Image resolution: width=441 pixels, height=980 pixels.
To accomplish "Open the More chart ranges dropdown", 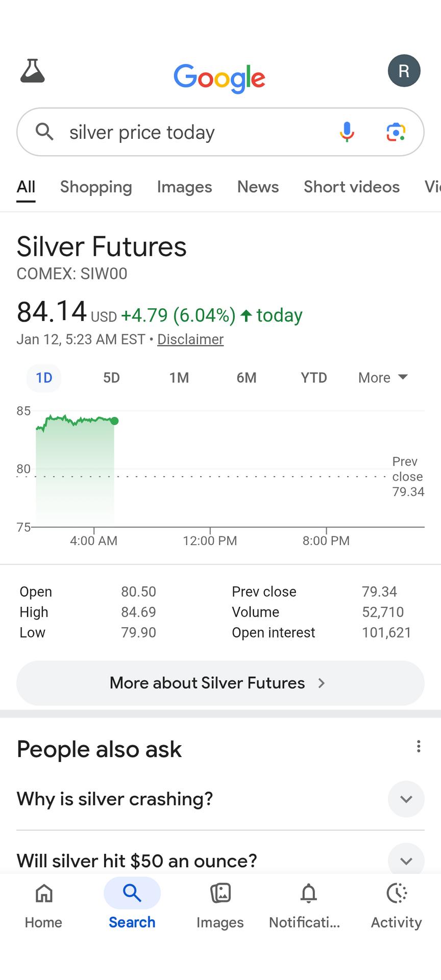I will 383,378.
